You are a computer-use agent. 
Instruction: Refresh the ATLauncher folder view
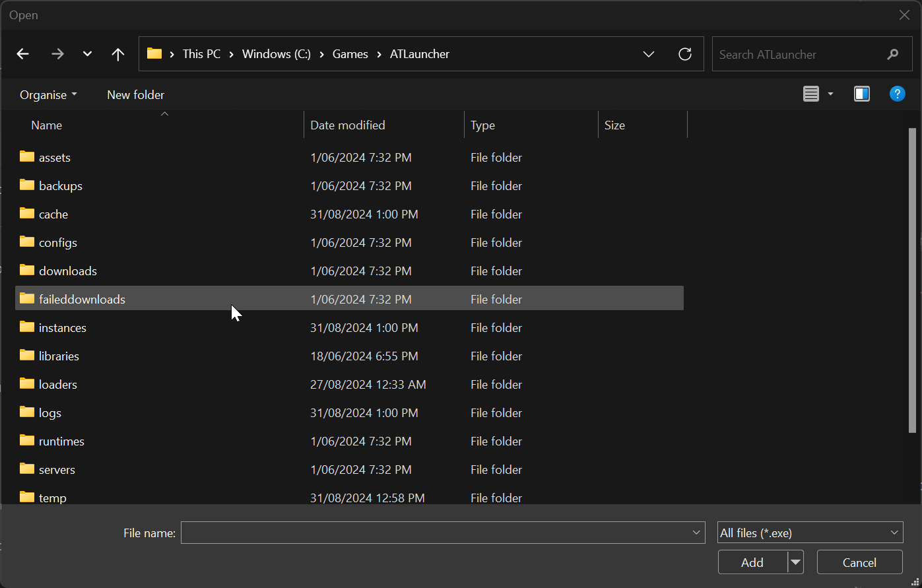pyautogui.click(x=685, y=54)
